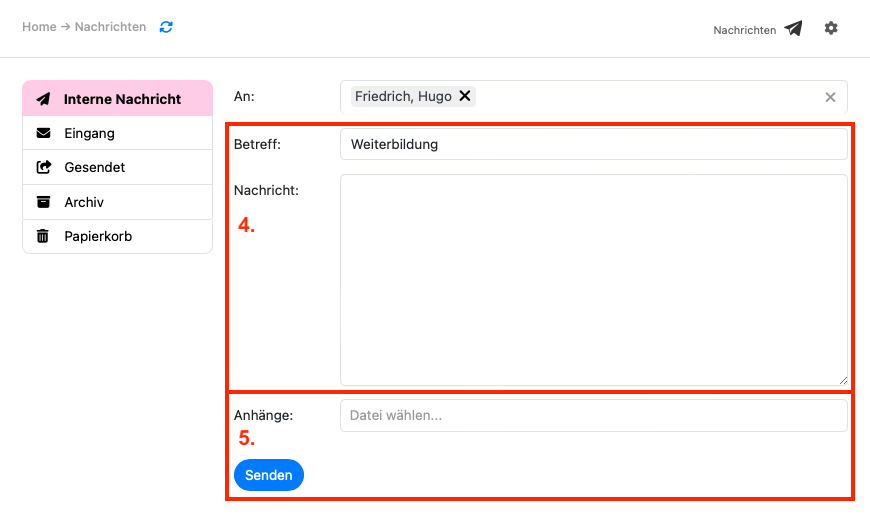Remove recipient Friedrich, Hugo with its X
The width and height of the screenshot is (870, 526).
pyautogui.click(x=465, y=97)
